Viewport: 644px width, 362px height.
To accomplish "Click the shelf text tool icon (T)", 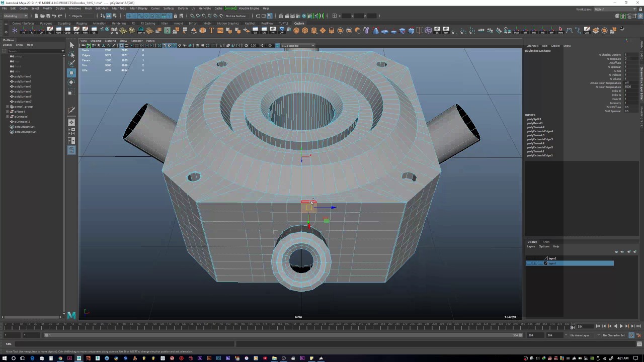I will [x=211, y=31].
